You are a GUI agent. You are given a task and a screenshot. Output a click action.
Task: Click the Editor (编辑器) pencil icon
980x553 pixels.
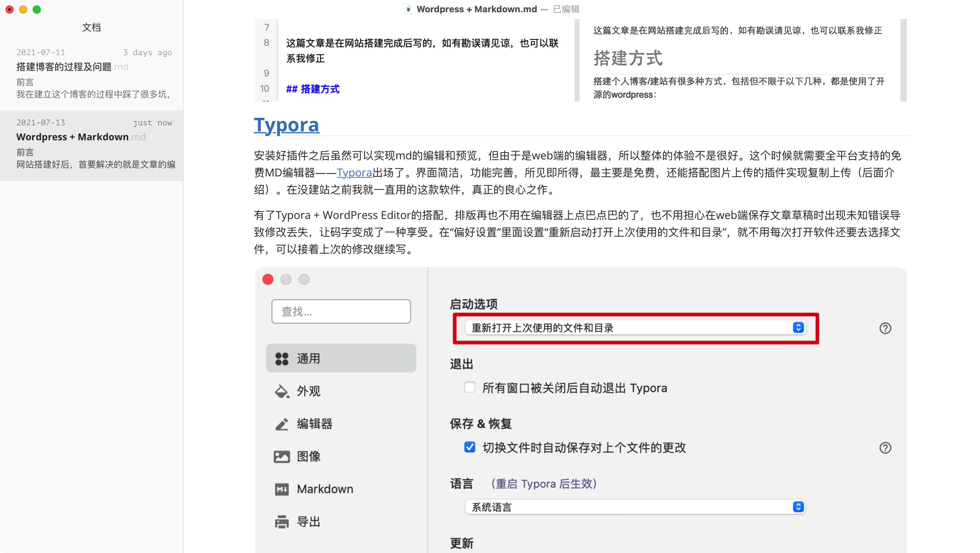tap(281, 424)
